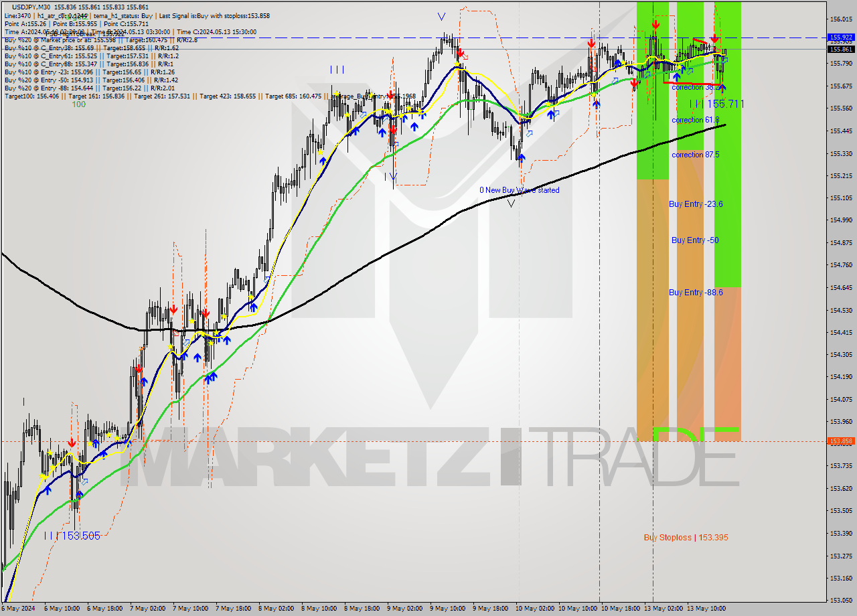Click the 'correction 87.5' label
The height and width of the screenshot is (616, 857).
pos(696,155)
